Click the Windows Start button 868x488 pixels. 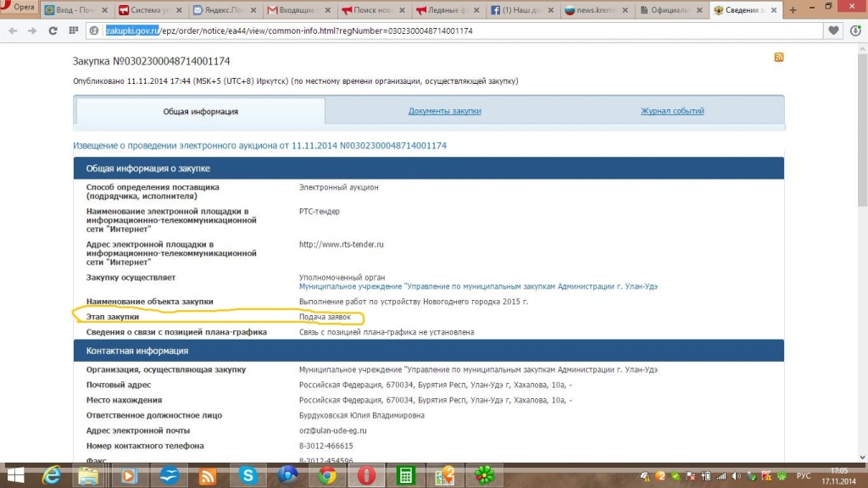14,475
